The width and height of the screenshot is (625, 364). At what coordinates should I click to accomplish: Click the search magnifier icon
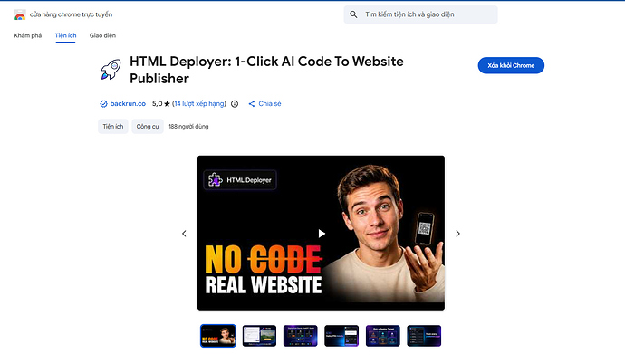(x=353, y=14)
